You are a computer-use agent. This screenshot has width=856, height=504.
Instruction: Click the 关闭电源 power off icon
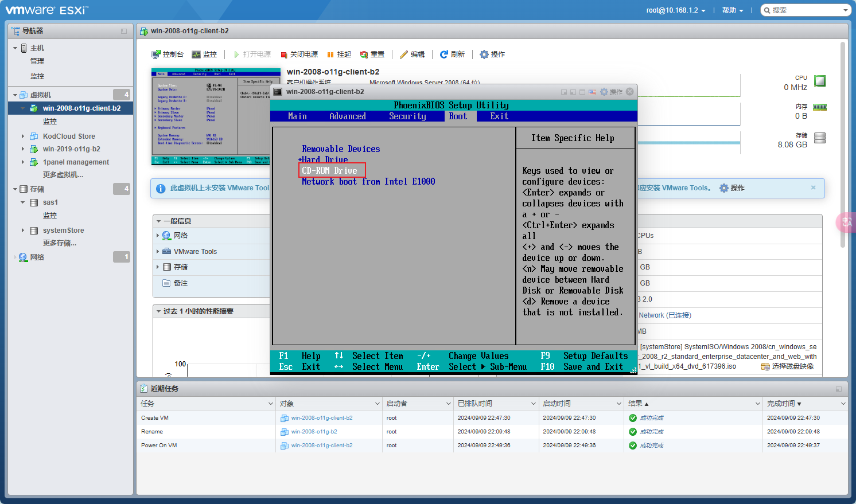(x=283, y=55)
